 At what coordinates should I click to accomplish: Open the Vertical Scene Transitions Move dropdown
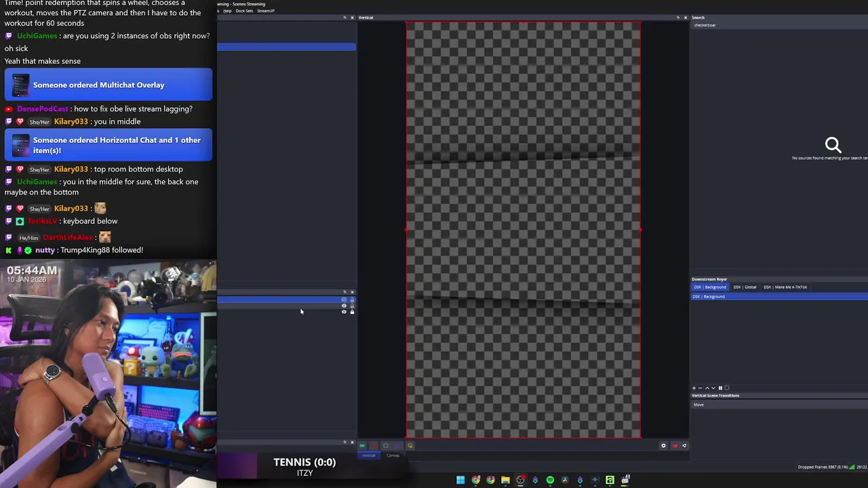click(779, 405)
